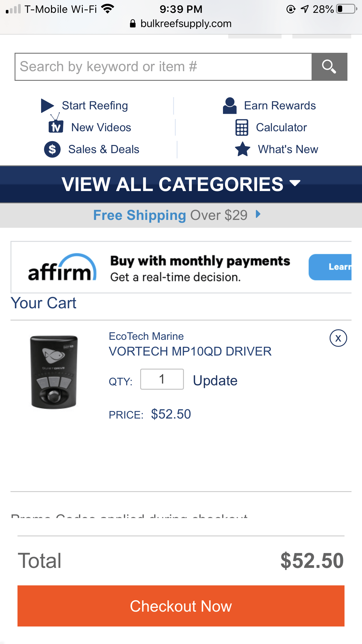Open the Sales & Deals link

point(103,149)
